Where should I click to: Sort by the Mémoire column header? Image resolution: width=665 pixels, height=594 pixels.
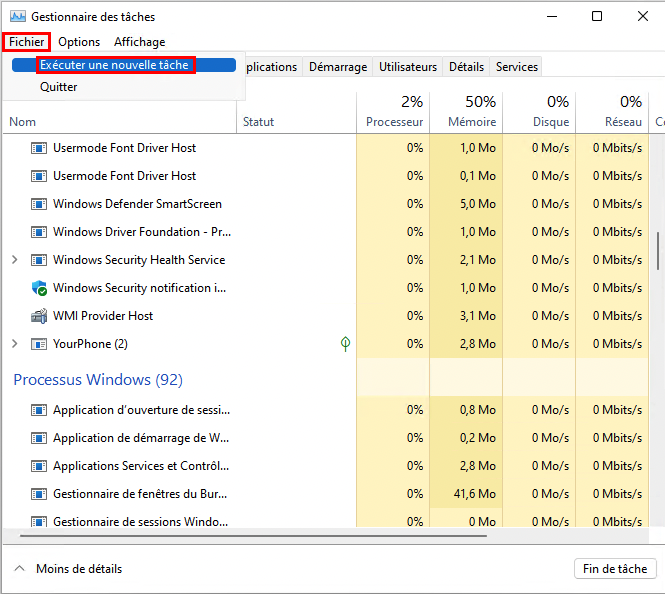coord(466,113)
